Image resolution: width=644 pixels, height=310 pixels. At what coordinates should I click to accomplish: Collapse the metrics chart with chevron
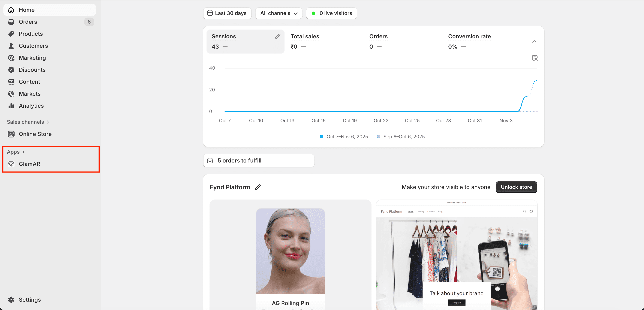[x=534, y=42]
